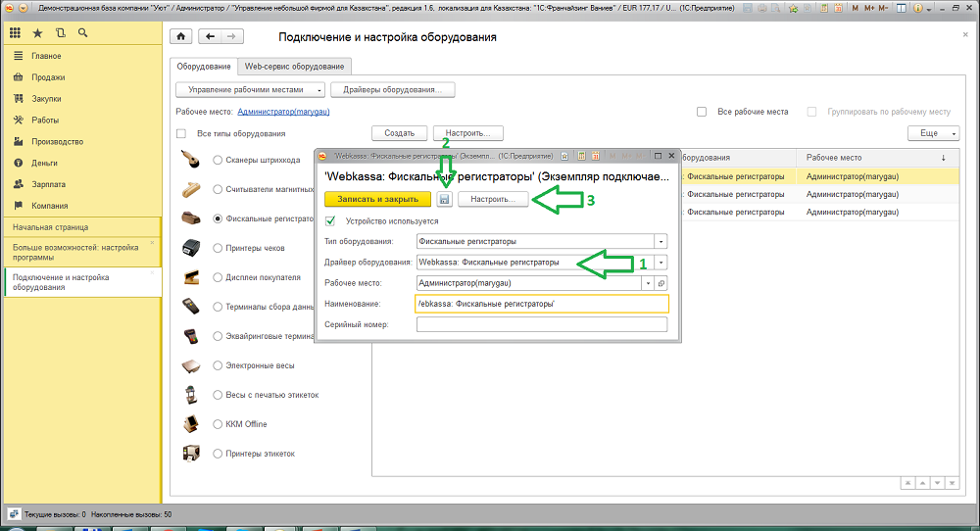Click the electronic scales device icon
This screenshot has width=980, height=531.
point(191,365)
